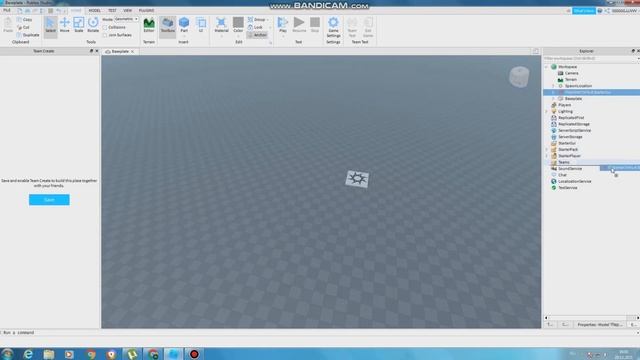The width and height of the screenshot is (640, 360).
Task: Click Duplicate in the Clipboard group
Action: (28, 35)
